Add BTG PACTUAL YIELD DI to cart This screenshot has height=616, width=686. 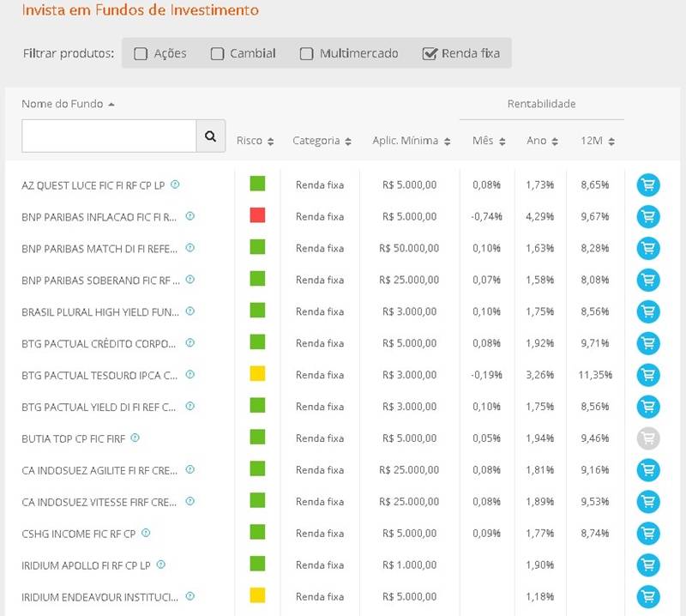pyautogui.click(x=648, y=407)
